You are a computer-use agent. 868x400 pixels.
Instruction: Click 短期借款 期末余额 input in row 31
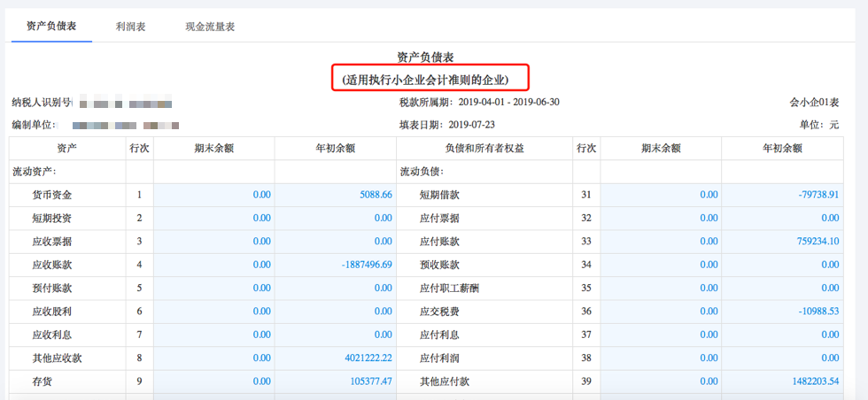(x=661, y=195)
